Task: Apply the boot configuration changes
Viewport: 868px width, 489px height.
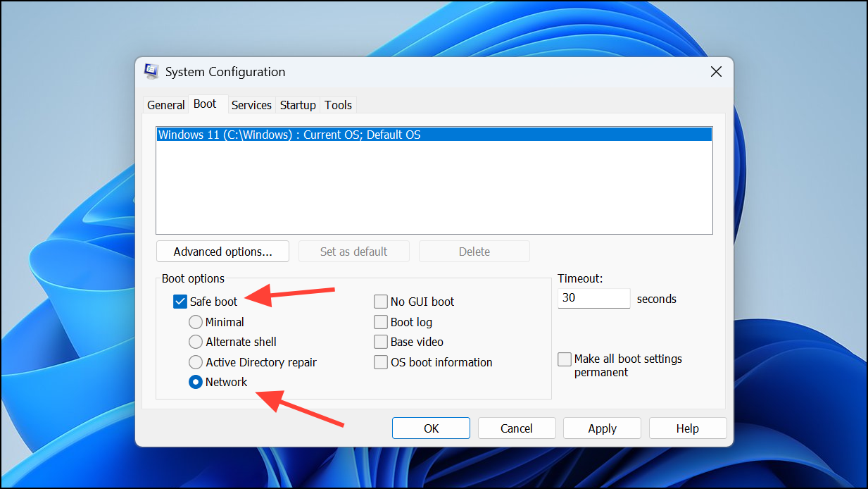Action: click(602, 428)
